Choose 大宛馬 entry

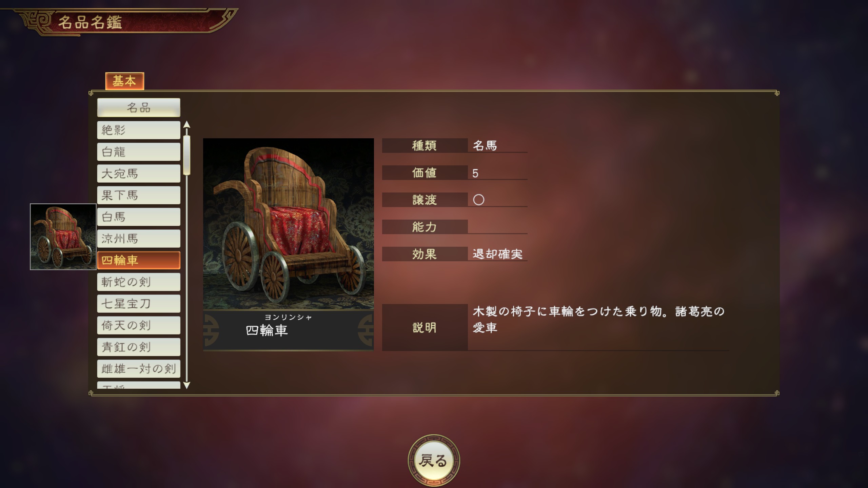coord(139,174)
